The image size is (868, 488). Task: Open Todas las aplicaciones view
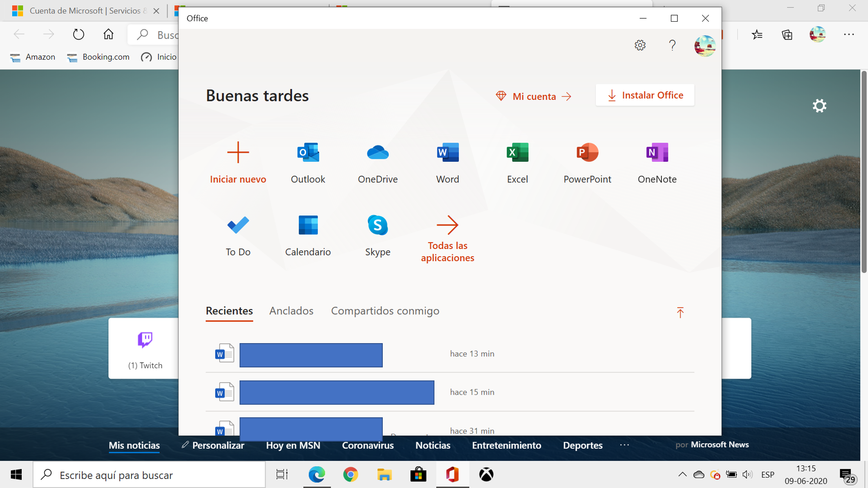[447, 236]
